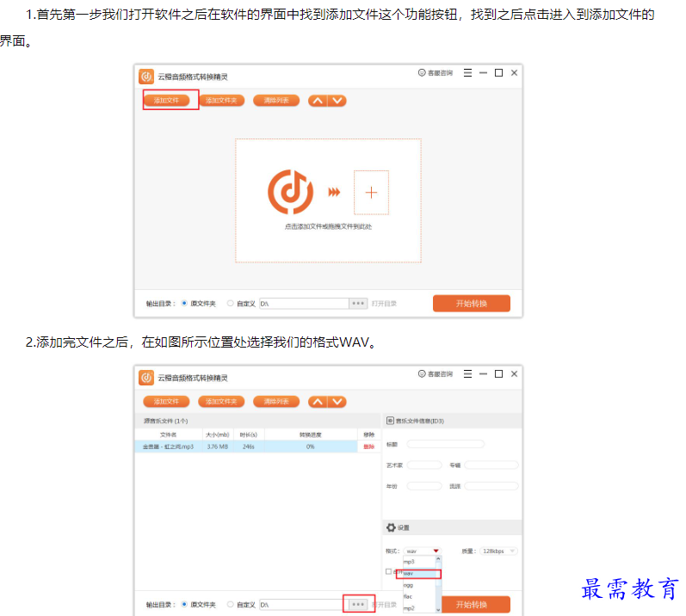The width and height of the screenshot is (686, 616).
Task: Click 添加文件夹 button in upper app screenshot
Action: (x=221, y=101)
